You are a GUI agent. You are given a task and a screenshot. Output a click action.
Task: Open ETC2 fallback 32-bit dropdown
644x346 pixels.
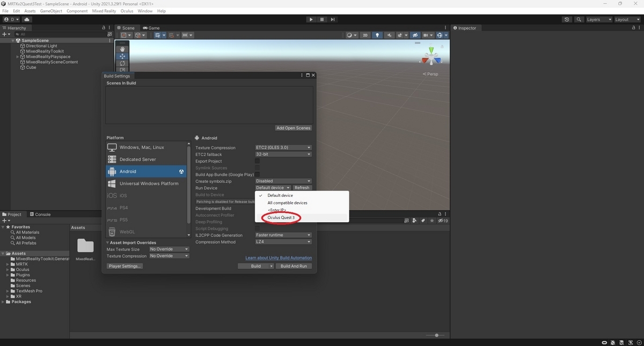pyautogui.click(x=283, y=154)
